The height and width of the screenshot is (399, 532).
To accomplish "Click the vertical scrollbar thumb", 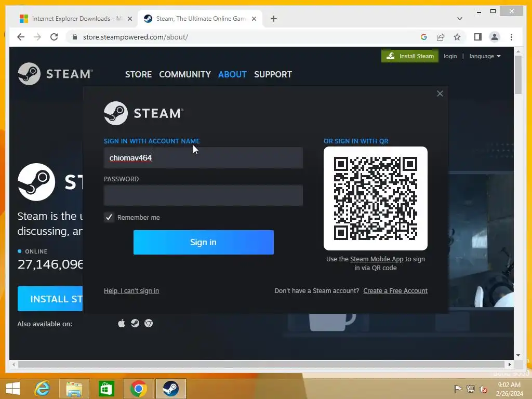I will [x=518, y=75].
